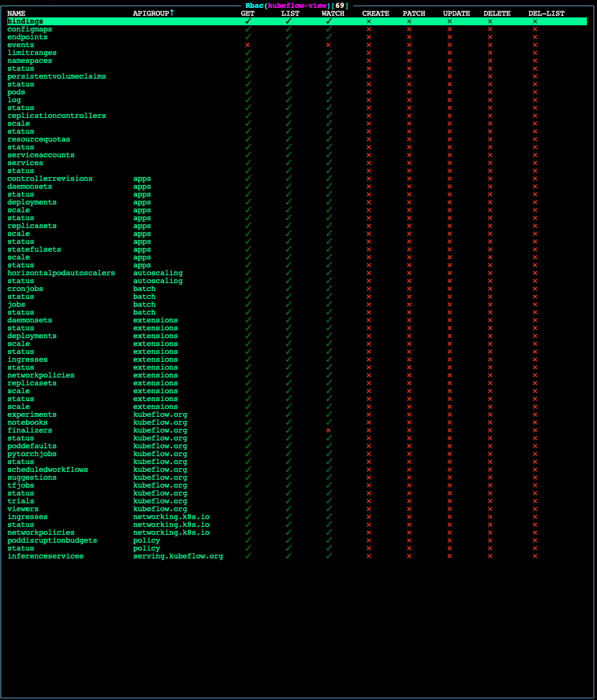Select the limitranges row
597x700 pixels.
[x=297, y=53]
